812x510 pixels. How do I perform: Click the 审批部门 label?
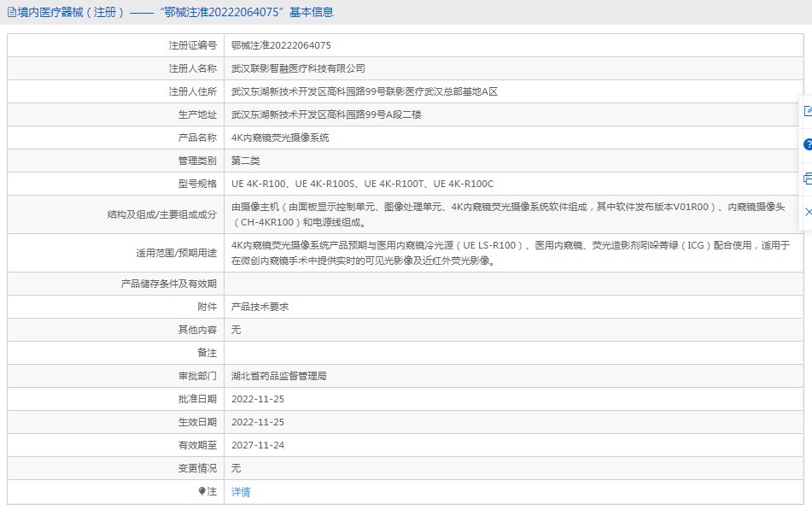tap(197, 376)
